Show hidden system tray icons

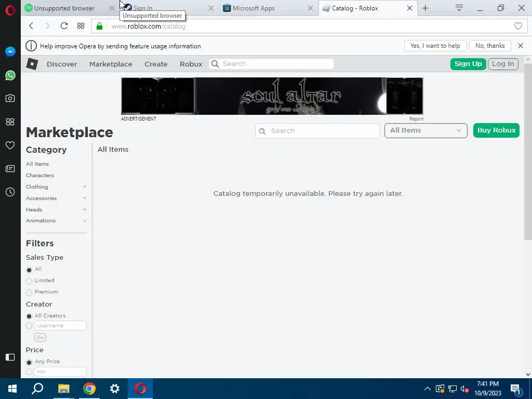[x=428, y=389]
